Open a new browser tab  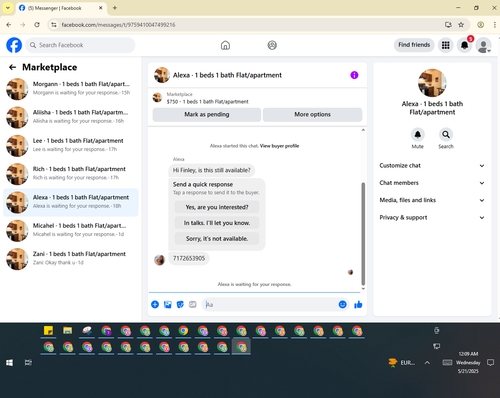115,8
